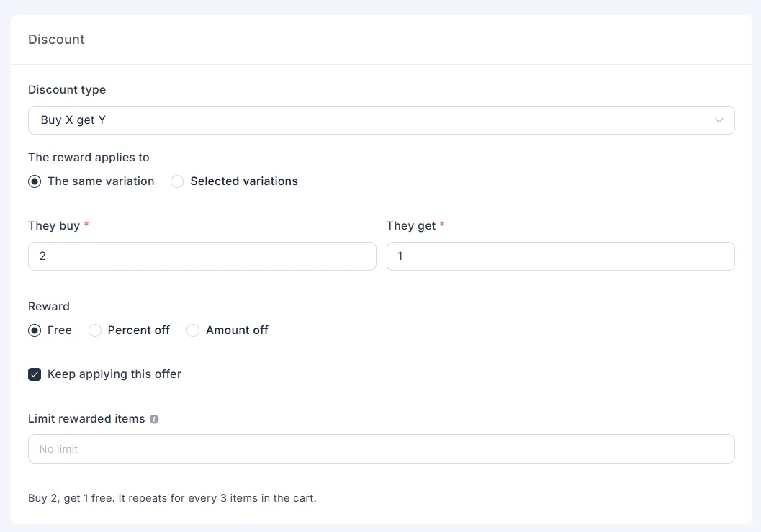
Task: Click the 'Limit rewarded items' label
Action: coord(86,419)
